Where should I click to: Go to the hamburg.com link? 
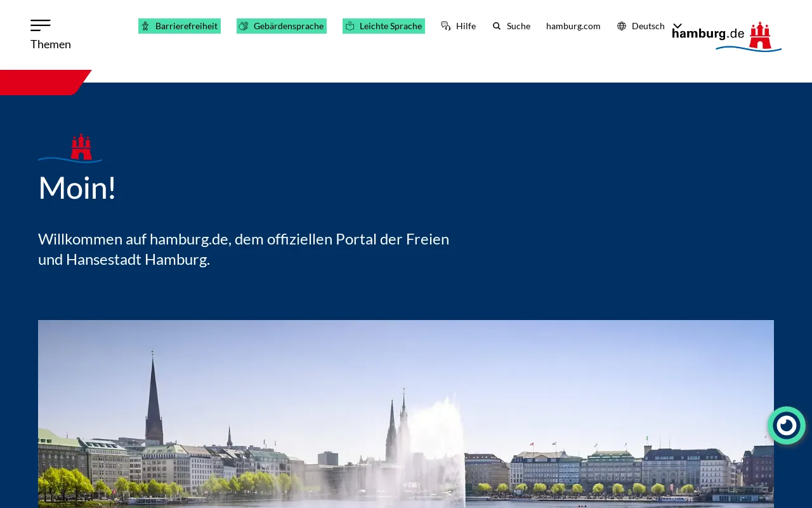pos(573,26)
